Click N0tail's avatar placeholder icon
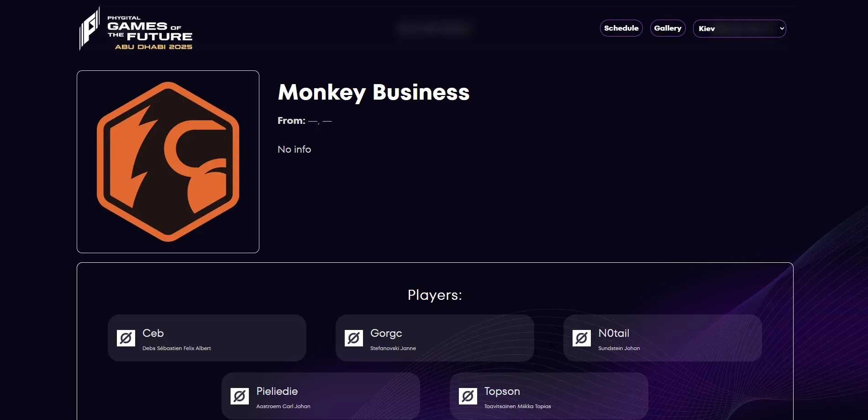 (581, 338)
